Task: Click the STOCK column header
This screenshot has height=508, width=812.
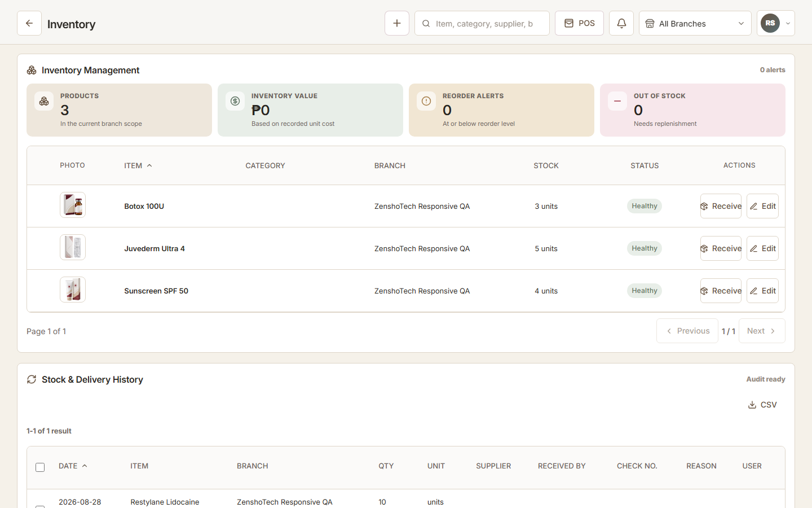Action: 546,165
